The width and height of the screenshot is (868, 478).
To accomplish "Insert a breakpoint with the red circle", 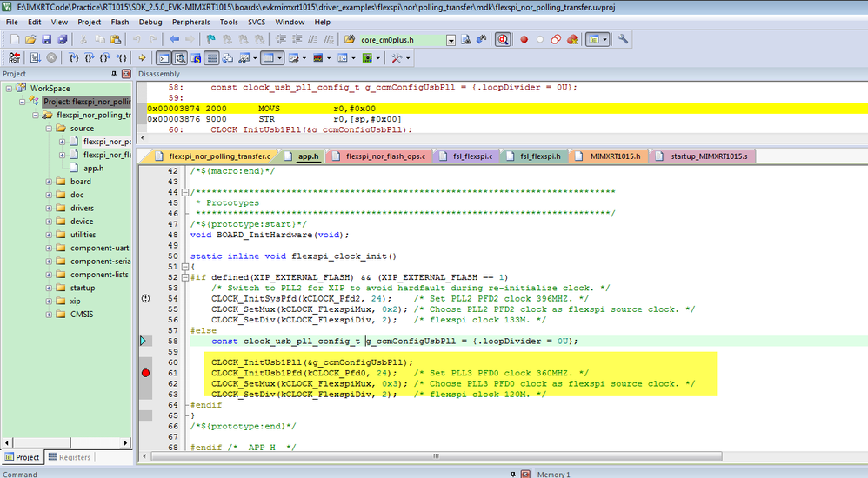I will [x=524, y=40].
